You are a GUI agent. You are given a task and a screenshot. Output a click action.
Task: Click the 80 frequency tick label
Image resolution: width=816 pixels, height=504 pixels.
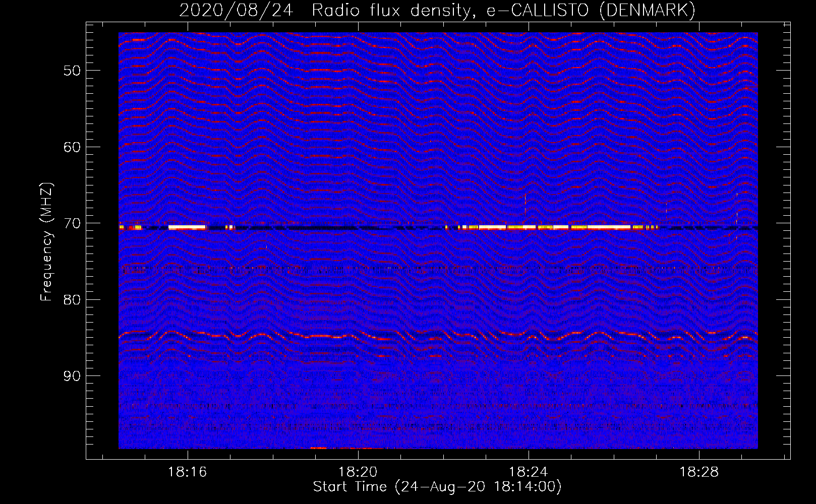[72, 300]
